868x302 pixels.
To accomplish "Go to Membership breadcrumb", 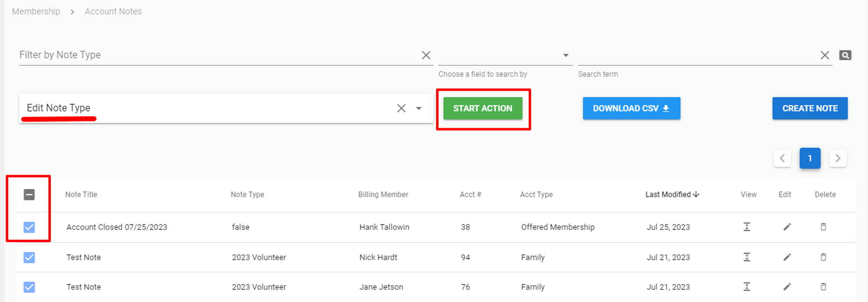I will 36,12.
